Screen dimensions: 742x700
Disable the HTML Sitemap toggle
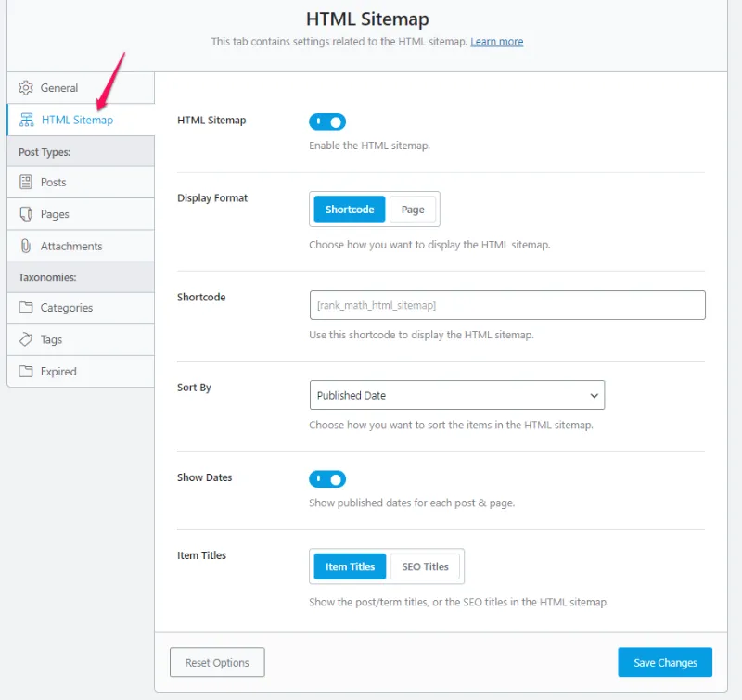326,121
